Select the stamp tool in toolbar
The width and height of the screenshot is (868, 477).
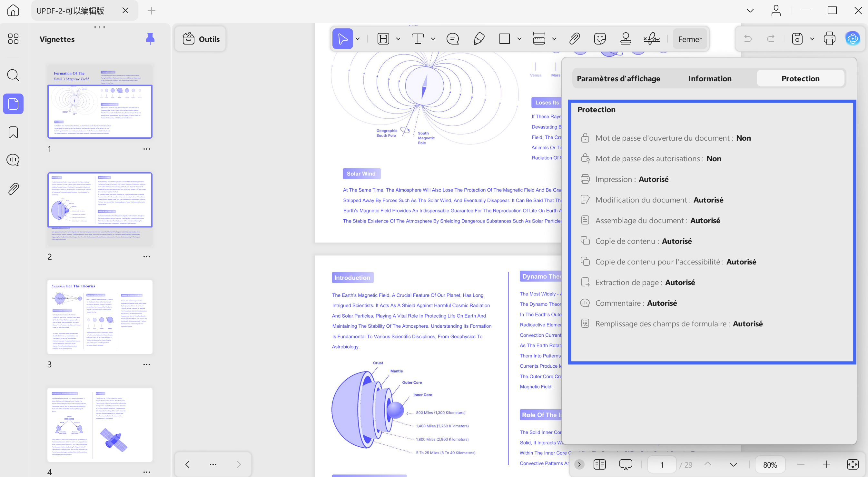pyautogui.click(x=626, y=39)
